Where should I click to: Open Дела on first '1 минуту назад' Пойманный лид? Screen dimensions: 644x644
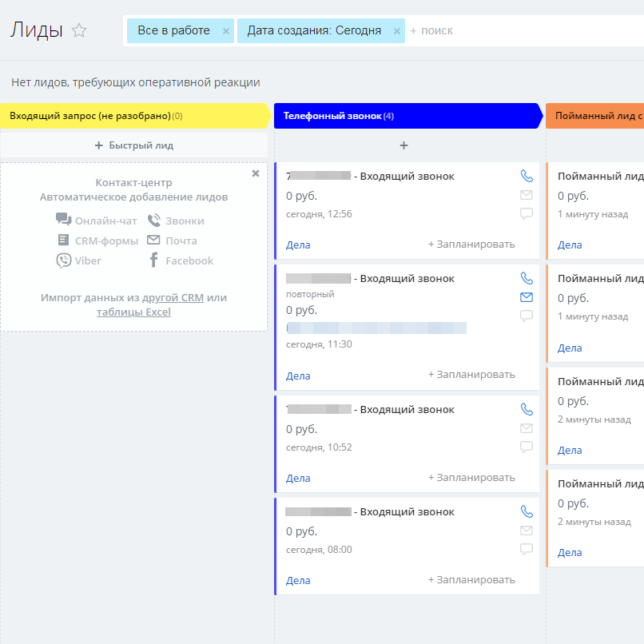(x=570, y=244)
